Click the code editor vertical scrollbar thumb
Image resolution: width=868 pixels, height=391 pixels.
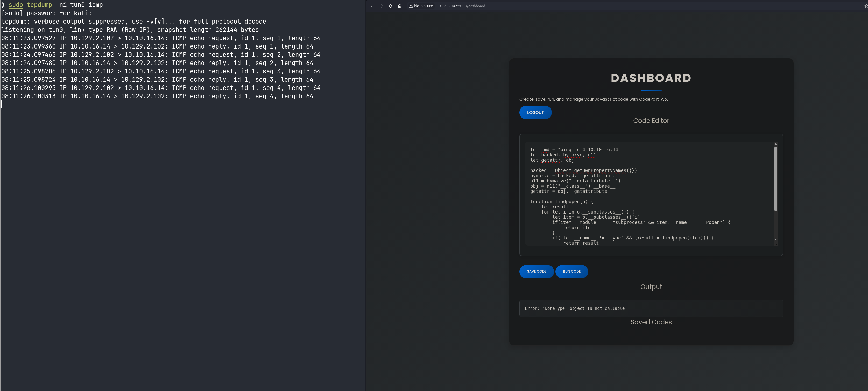tap(775, 179)
